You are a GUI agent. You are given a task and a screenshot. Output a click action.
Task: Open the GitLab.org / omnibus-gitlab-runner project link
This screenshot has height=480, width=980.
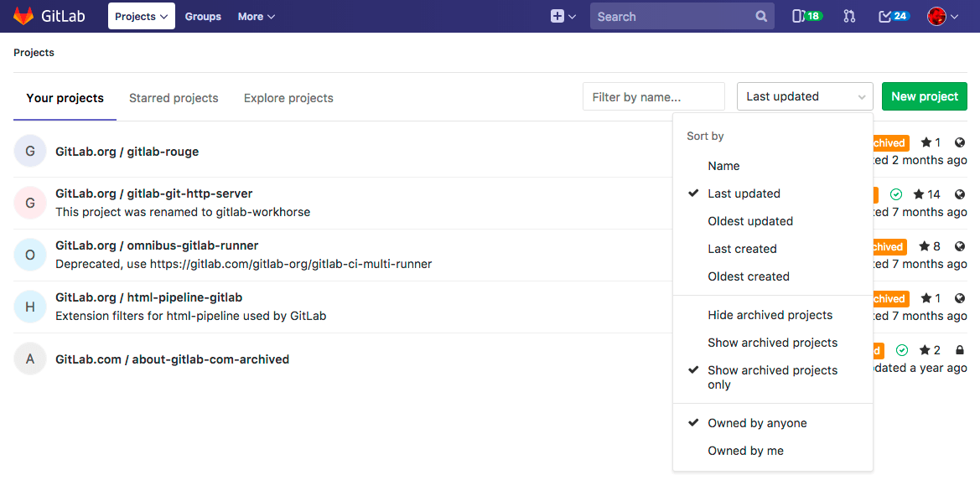pyautogui.click(x=157, y=245)
